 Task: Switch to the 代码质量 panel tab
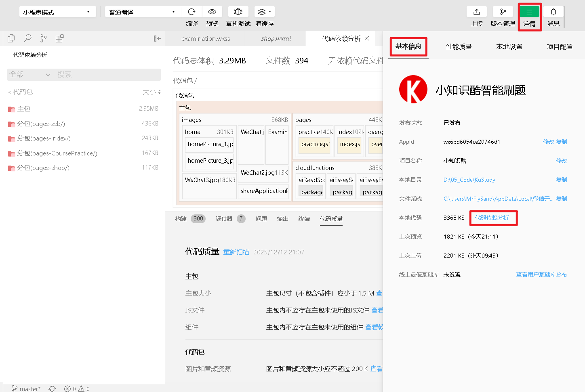point(331,219)
